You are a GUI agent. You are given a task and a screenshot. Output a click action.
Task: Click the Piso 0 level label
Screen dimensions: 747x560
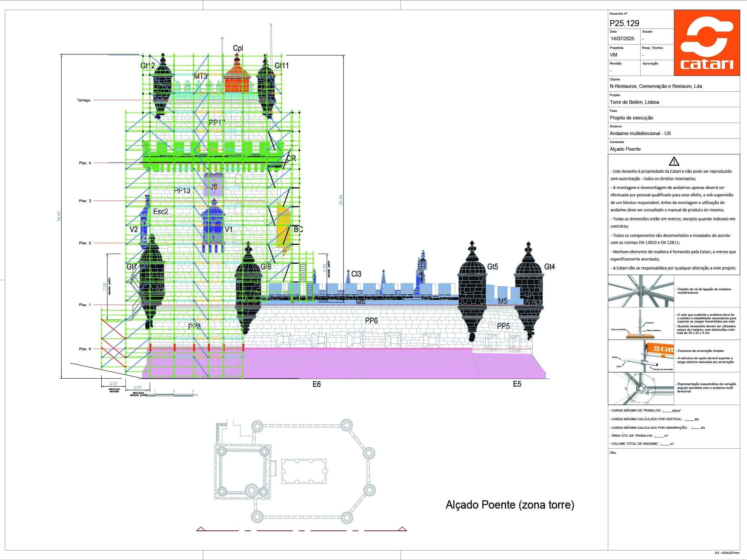85,349
